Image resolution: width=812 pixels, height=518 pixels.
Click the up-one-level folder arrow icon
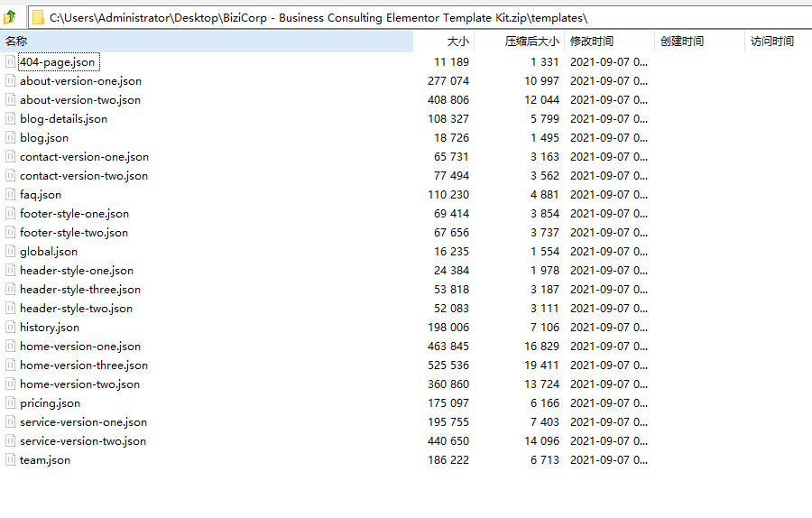[x=10, y=18]
